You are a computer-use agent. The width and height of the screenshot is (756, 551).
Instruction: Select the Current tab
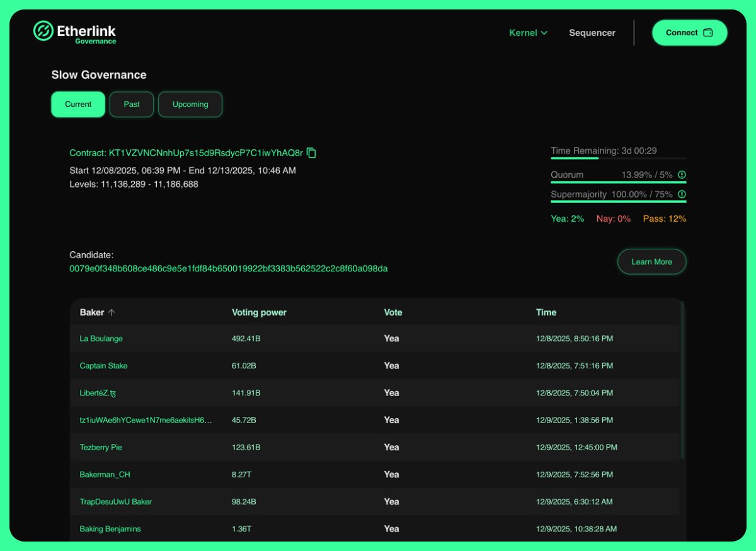coord(78,105)
